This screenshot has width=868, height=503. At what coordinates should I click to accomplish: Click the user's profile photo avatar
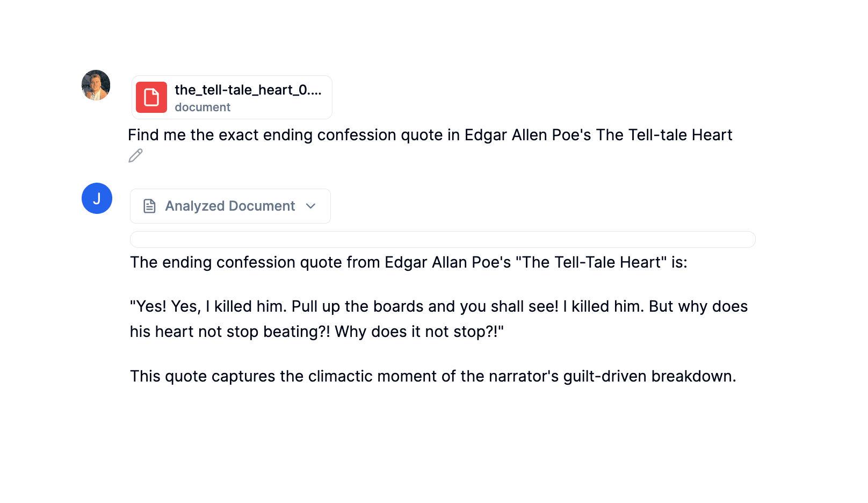[96, 85]
